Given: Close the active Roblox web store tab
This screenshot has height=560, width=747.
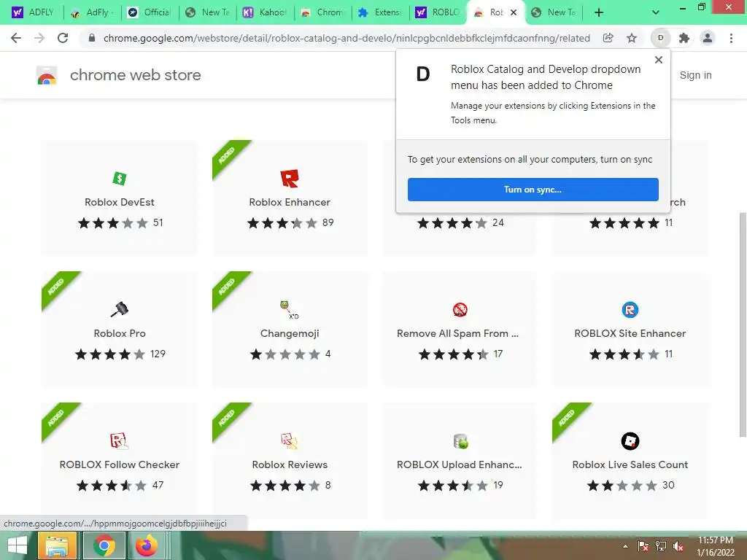Looking at the screenshot, I should (x=514, y=12).
